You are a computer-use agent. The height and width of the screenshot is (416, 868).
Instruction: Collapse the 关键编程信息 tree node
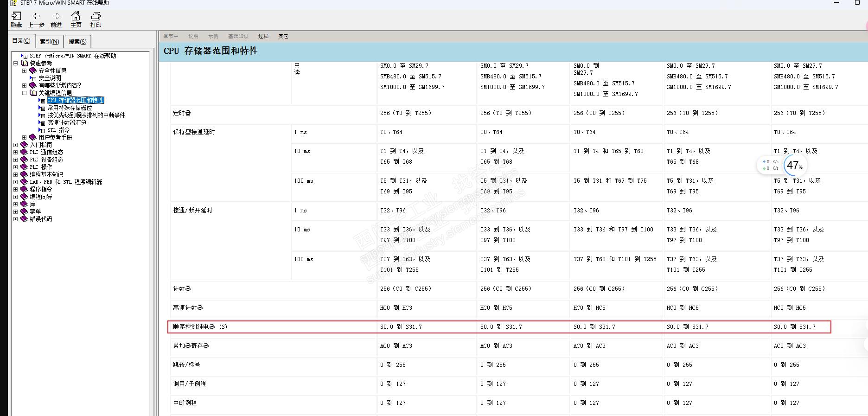pos(25,93)
